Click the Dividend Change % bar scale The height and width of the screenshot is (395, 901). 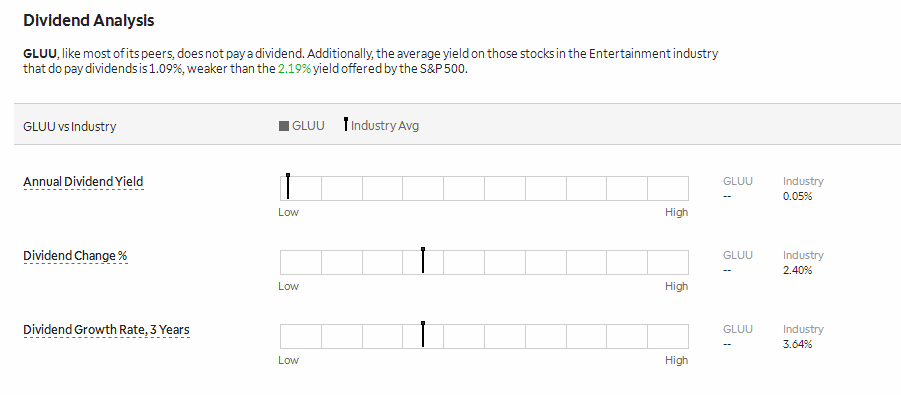[x=484, y=263]
